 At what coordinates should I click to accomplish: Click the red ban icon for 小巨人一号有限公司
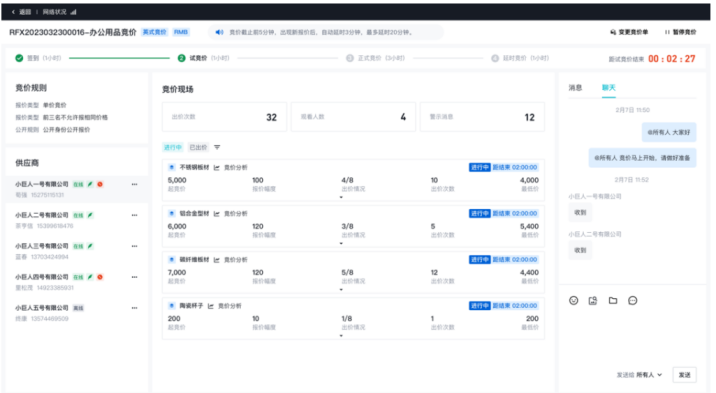pyautogui.click(x=100, y=184)
